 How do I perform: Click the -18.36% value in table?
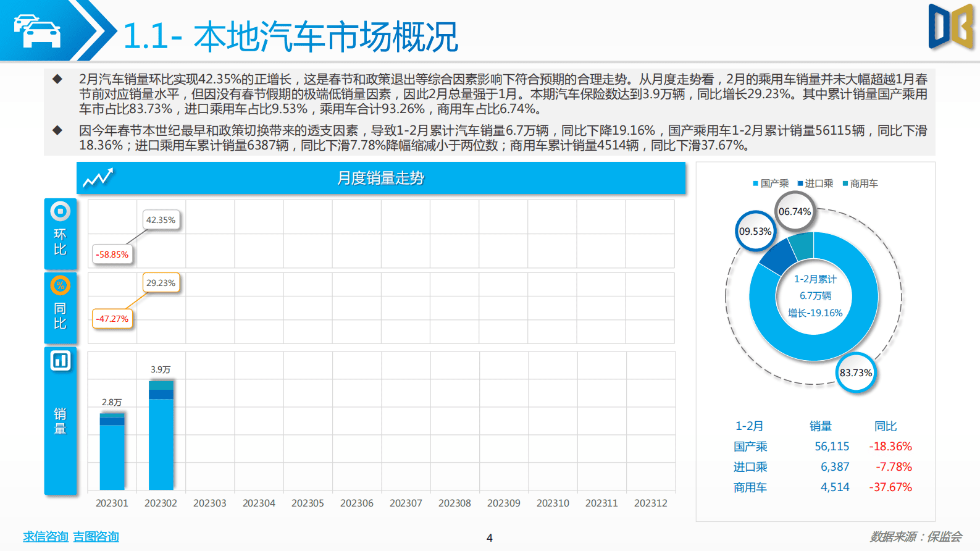point(890,447)
